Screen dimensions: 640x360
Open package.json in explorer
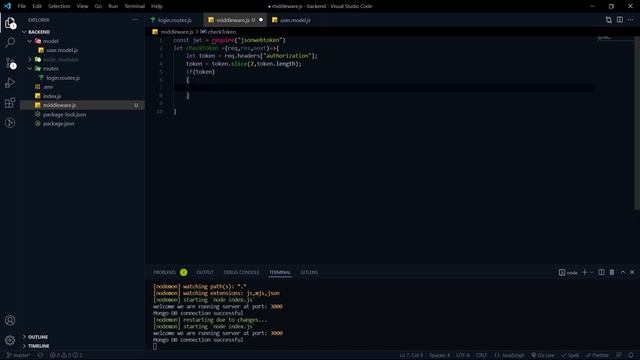click(x=58, y=124)
